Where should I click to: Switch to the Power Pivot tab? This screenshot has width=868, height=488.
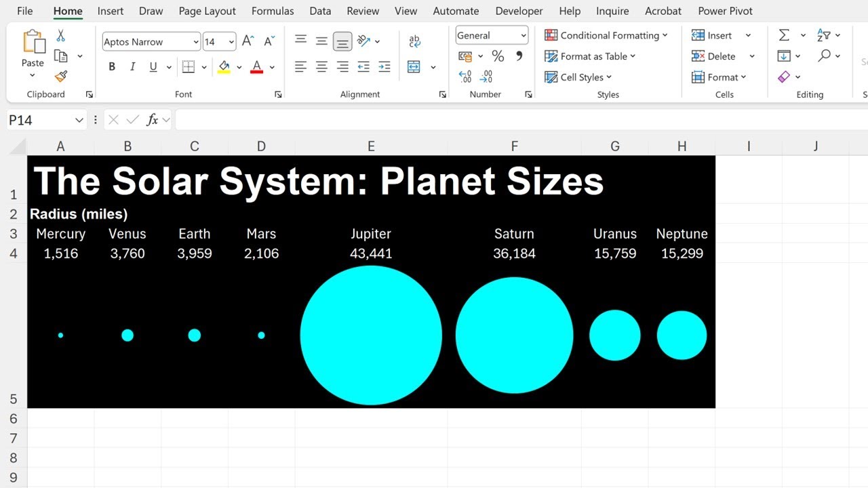click(x=725, y=11)
